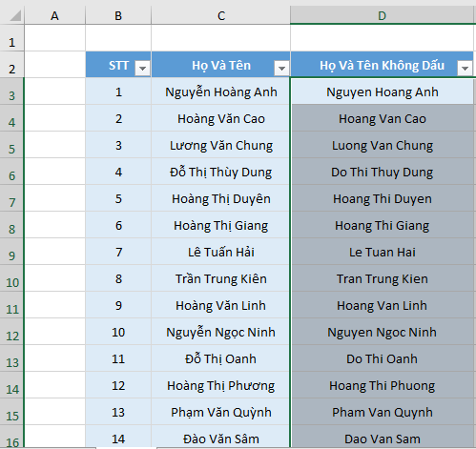Screen dimensions: 476x449
Task: Select row 8 header
Action: [11, 225]
